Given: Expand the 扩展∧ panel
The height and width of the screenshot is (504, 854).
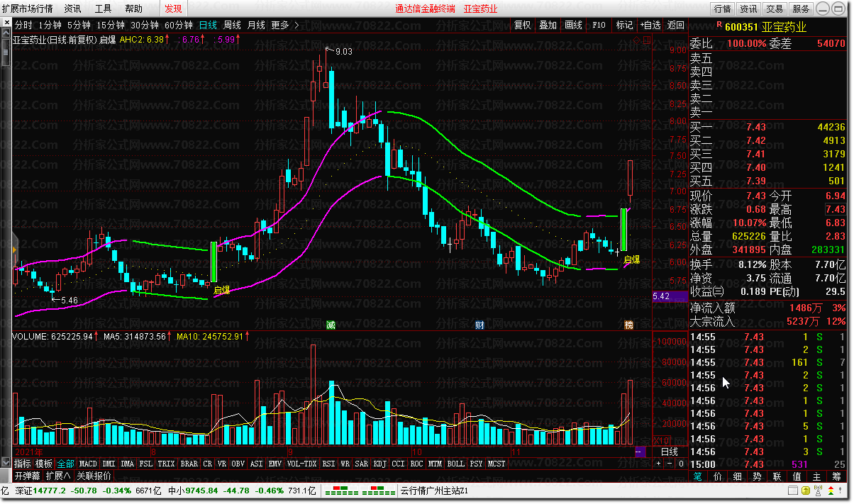Looking at the screenshot, I should point(58,476).
